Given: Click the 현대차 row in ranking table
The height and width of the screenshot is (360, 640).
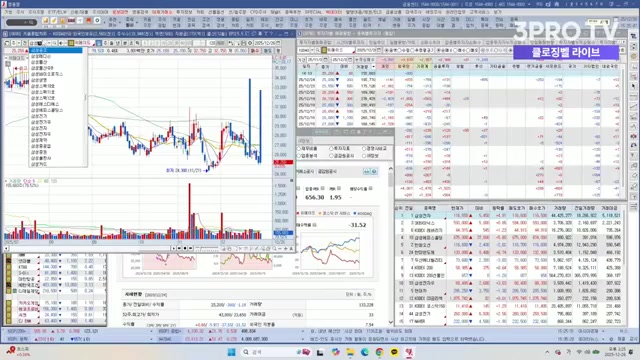Looking at the screenshot, I should point(509,291).
